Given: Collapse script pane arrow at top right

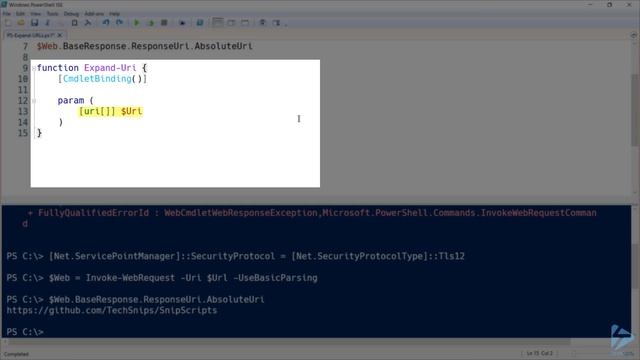Looking at the screenshot, I should (633, 36).
